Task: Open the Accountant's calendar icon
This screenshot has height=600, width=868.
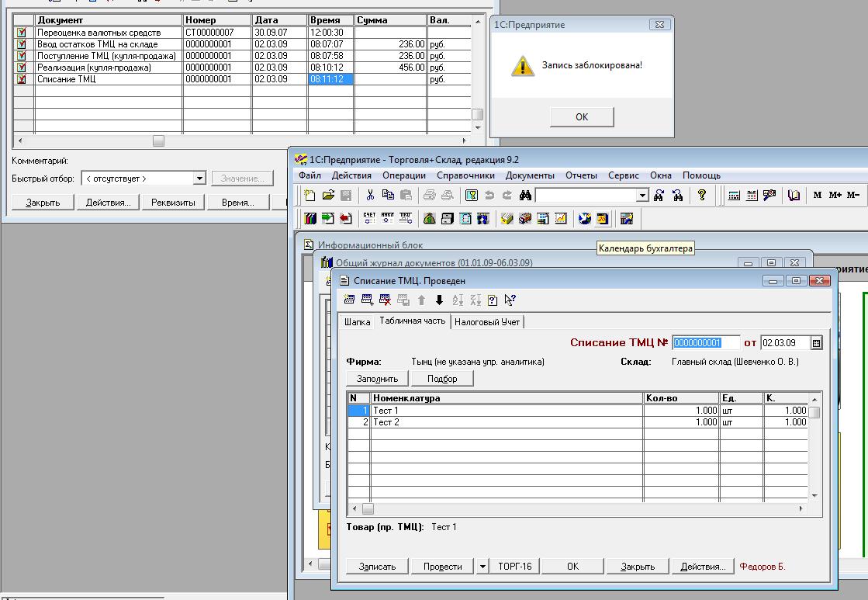Action: coord(602,219)
